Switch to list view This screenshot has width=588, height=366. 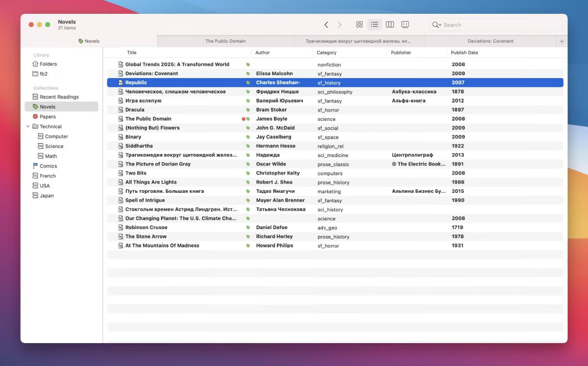point(374,25)
